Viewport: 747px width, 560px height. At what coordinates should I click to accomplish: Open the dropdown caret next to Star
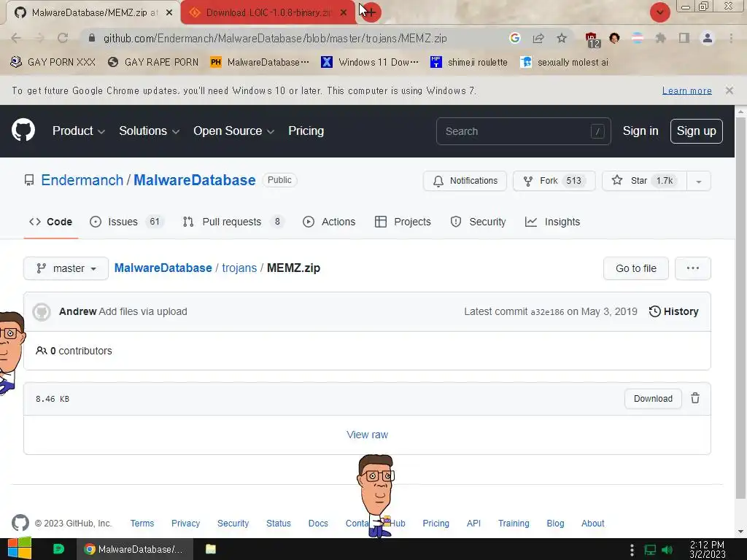tap(698, 181)
